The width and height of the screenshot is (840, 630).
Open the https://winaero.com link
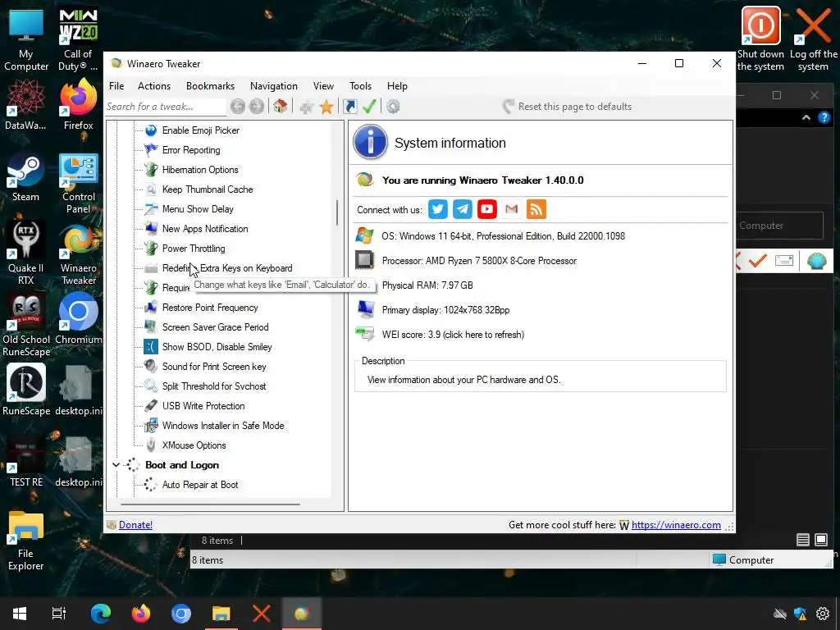tap(676, 525)
